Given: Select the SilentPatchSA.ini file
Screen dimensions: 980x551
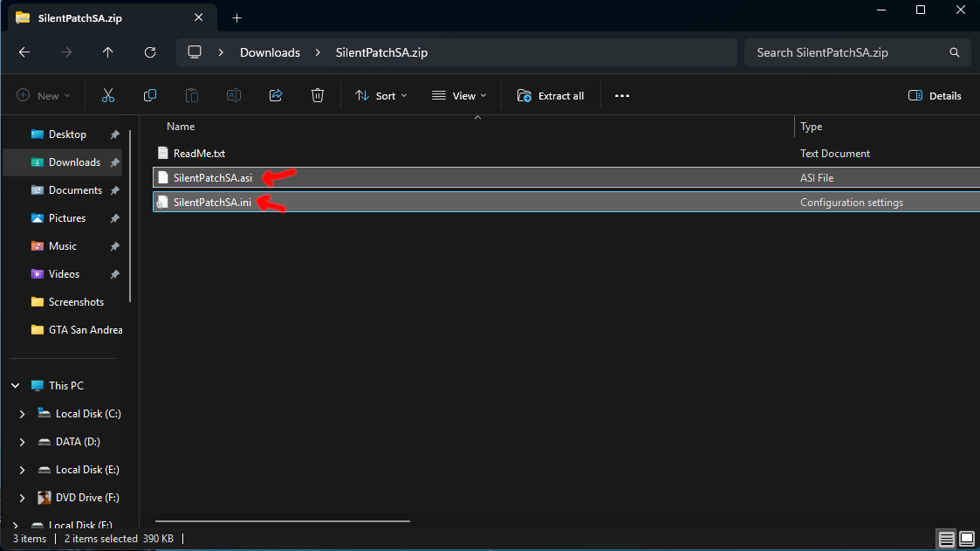Looking at the screenshot, I should click(212, 203).
